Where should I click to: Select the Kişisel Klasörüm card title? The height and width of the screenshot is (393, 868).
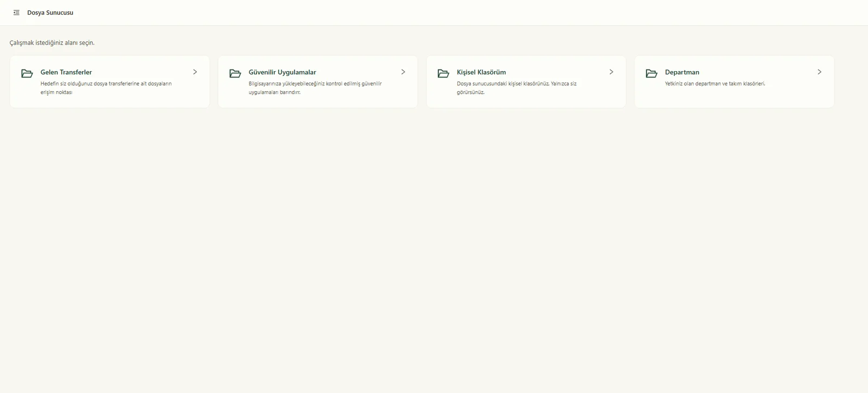click(x=481, y=72)
